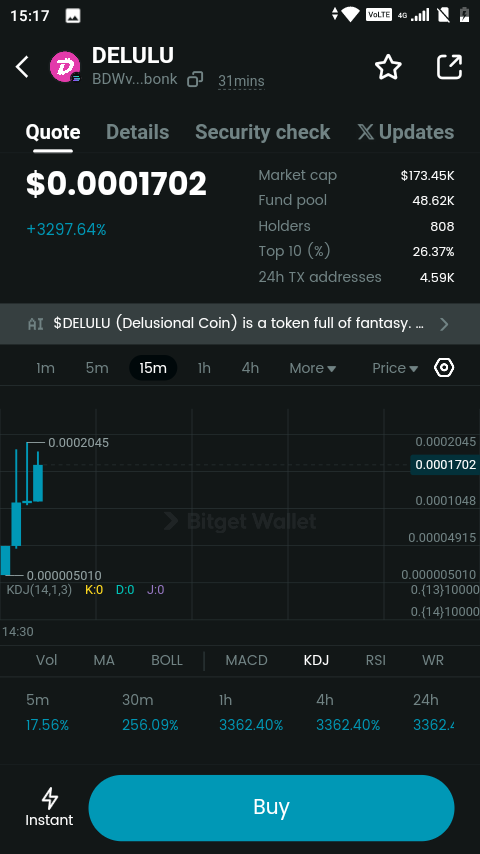Screen dimensions: 480x854
Task: Tap the 14:30 time axis label
Action: pos(18,632)
